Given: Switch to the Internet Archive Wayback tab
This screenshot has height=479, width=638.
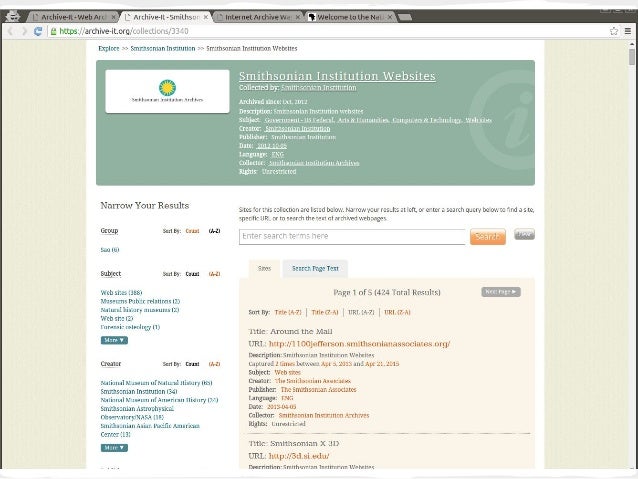Looking at the screenshot, I should (x=258, y=17).
